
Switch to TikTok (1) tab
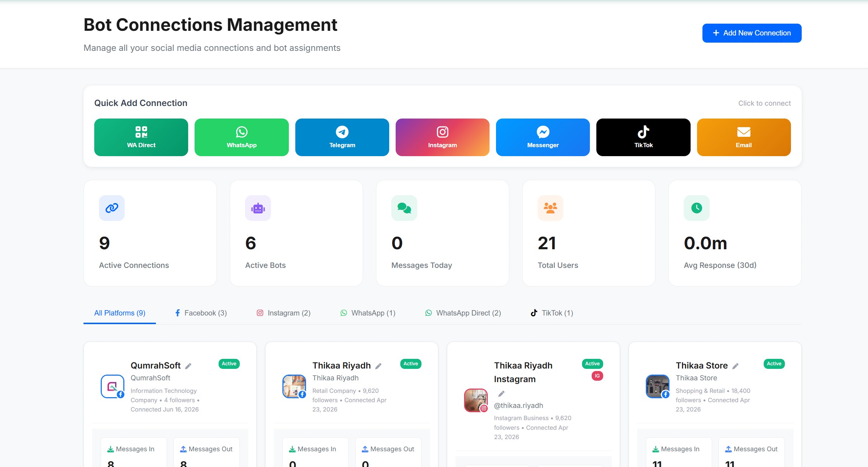(x=552, y=313)
